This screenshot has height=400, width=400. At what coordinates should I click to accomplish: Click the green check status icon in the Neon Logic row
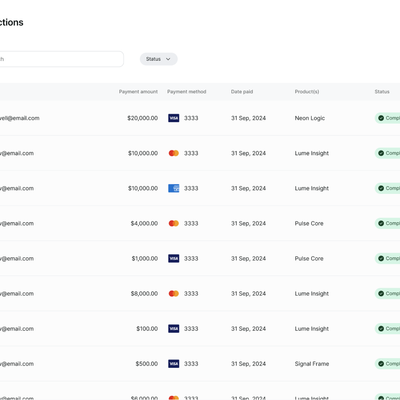tap(381, 118)
